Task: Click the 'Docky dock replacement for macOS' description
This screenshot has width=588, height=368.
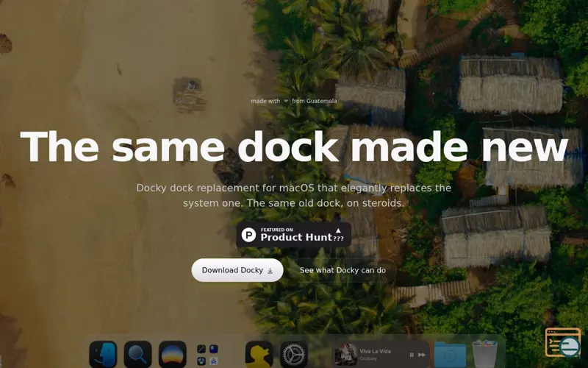Action: click(293, 195)
